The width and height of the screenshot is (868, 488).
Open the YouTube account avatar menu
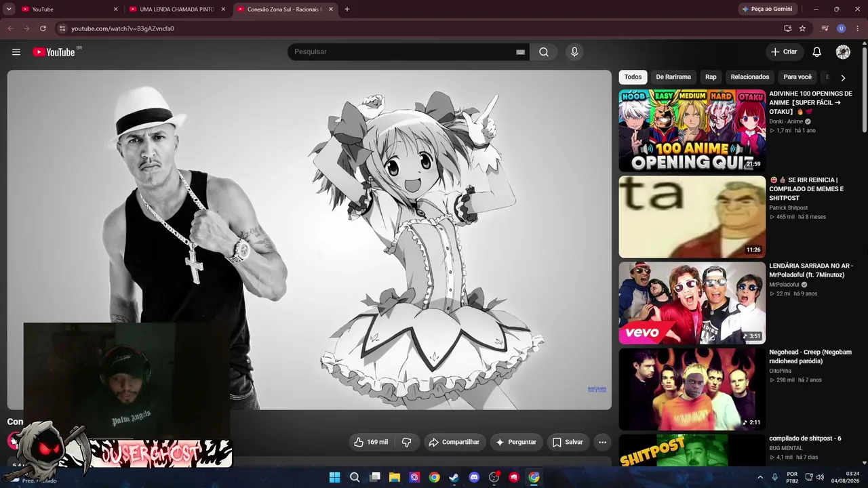[x=843, y=52]
